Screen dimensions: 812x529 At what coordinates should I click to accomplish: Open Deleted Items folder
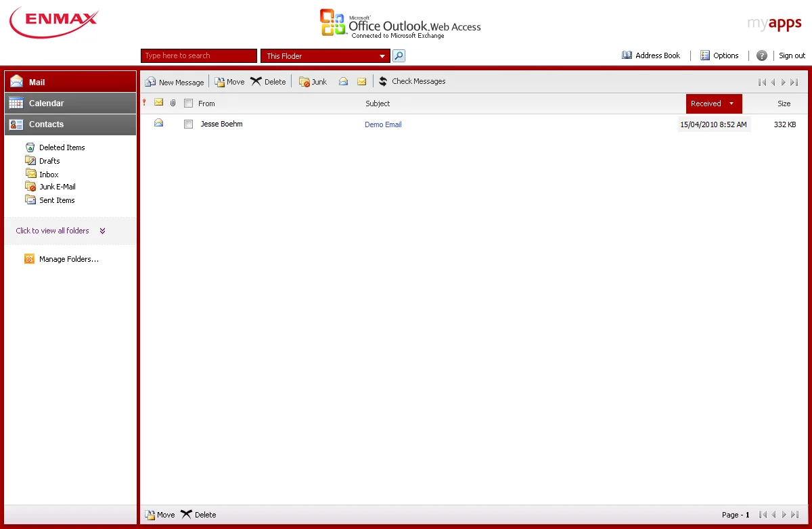coord(55,147)
